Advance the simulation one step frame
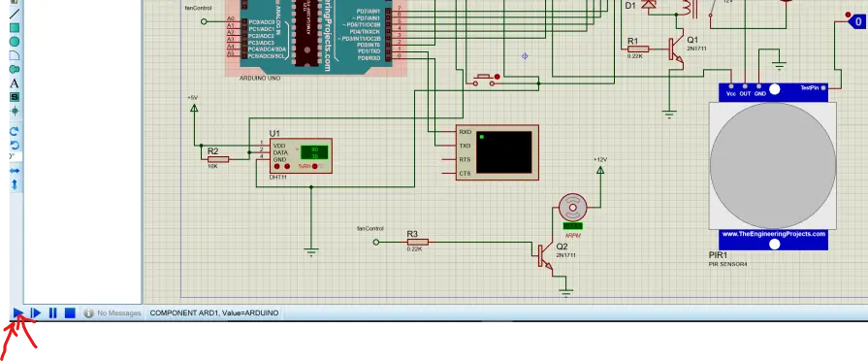Image resolution: width=868 pixels, height=361 pixels. coord(36,312)
